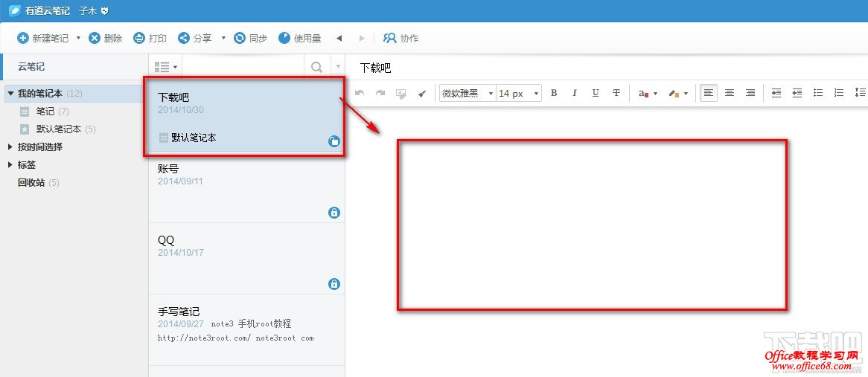The image size is (868, 377).
Task: Click the user name 子木
Action: click(87, 11)
